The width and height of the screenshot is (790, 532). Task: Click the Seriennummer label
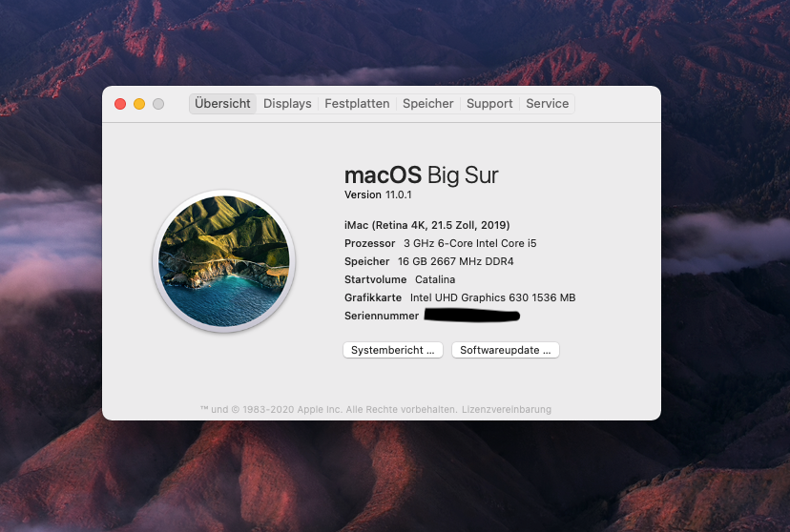pos(382,316)
